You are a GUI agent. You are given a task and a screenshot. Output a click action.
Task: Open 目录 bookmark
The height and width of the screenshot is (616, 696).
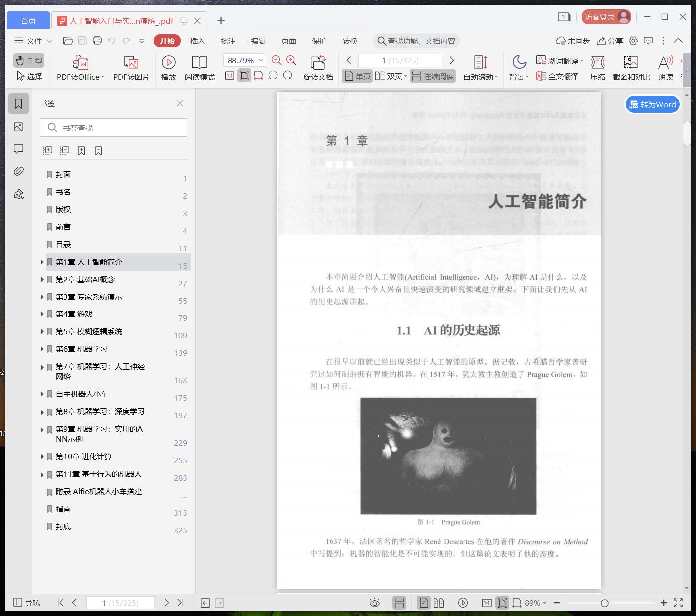click(x=63, y=244)
